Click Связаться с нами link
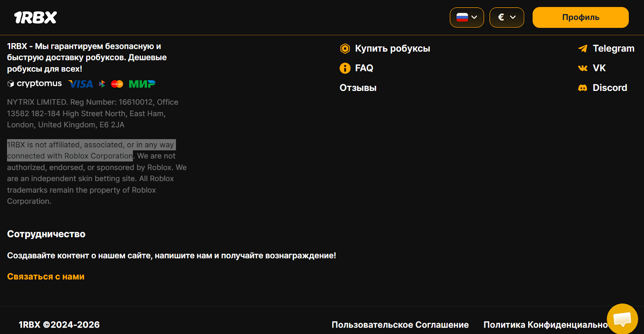 click(46, 276)
